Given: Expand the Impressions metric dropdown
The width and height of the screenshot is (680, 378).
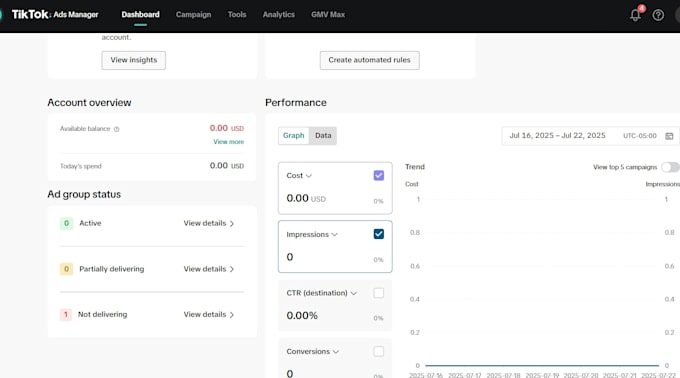Looking at the screenshot, I should click(x=334, y=235).
